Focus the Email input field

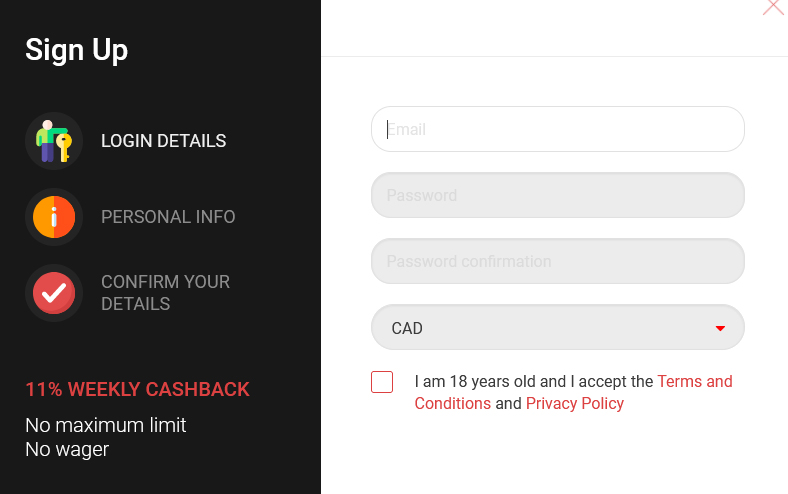(x=558, y=129)
